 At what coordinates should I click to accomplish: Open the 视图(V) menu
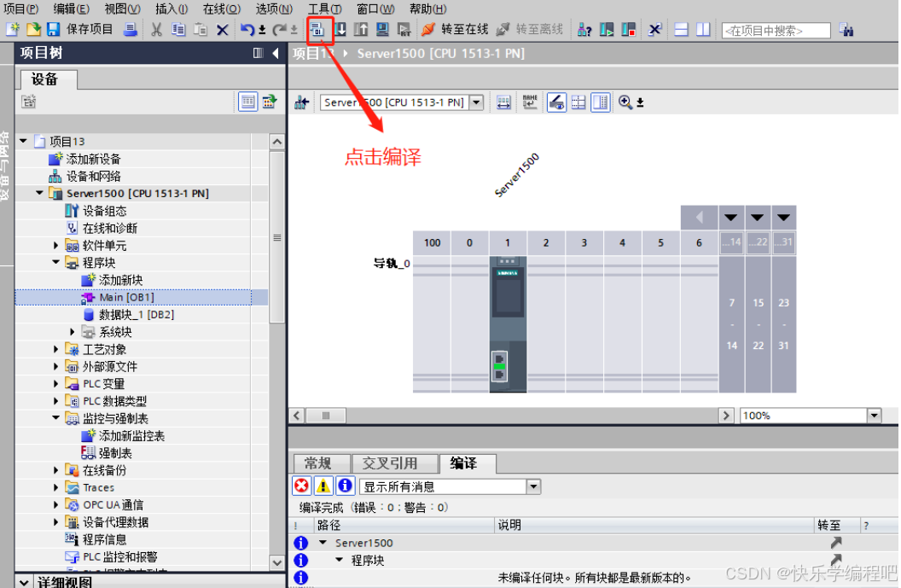coord(122,9)
